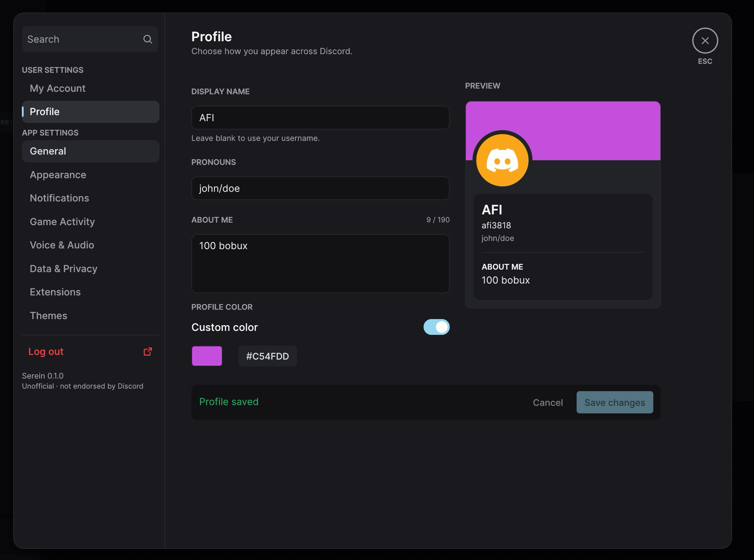
Task: Click the '100 bobux' text in preview
Action: coord(506,280)
